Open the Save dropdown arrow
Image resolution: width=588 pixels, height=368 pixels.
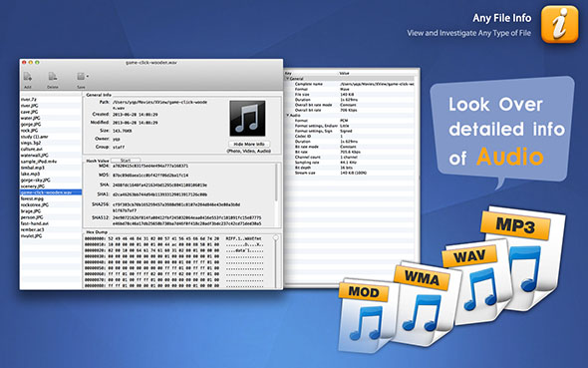coord(88,77)
